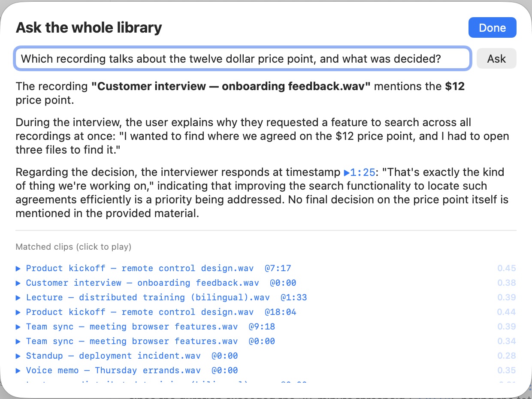Play Team sync clip at 9:18

pos(145,327)
